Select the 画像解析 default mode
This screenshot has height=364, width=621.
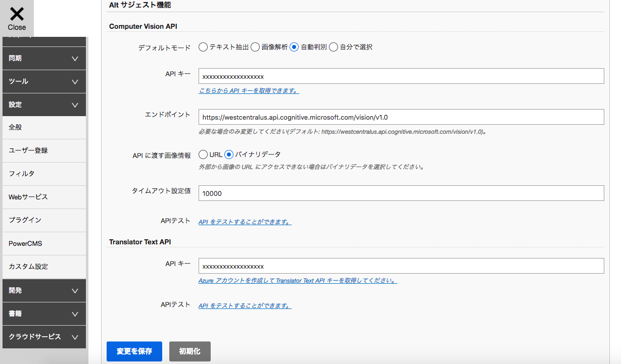pyautogui.click(x=256, y=47)
